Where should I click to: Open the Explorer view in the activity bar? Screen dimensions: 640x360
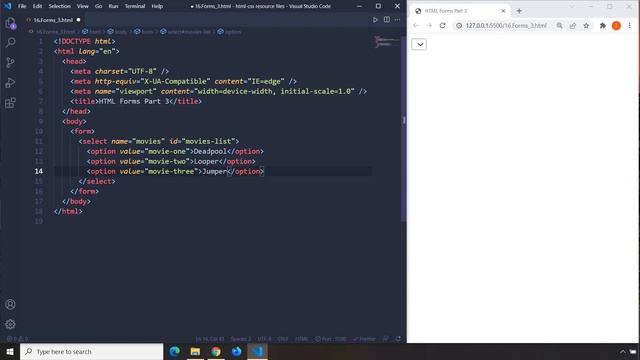pyautogui.click(x=10, y=23)
